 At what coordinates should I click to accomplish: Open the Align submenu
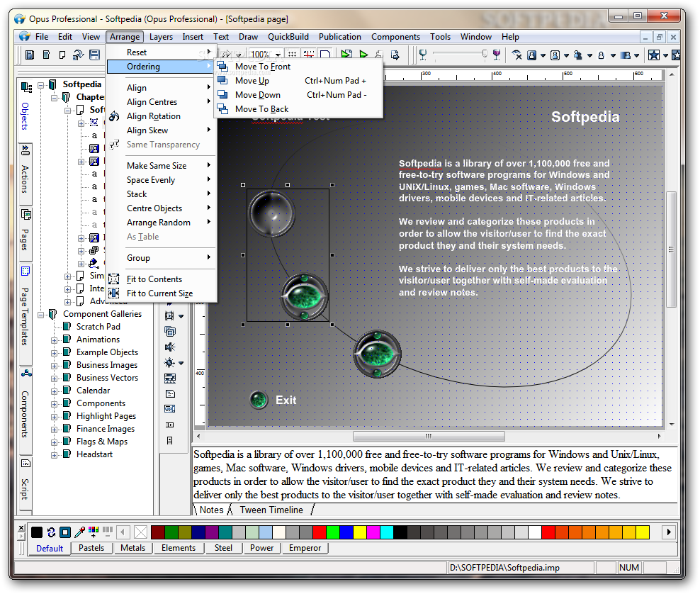(161, 88)
